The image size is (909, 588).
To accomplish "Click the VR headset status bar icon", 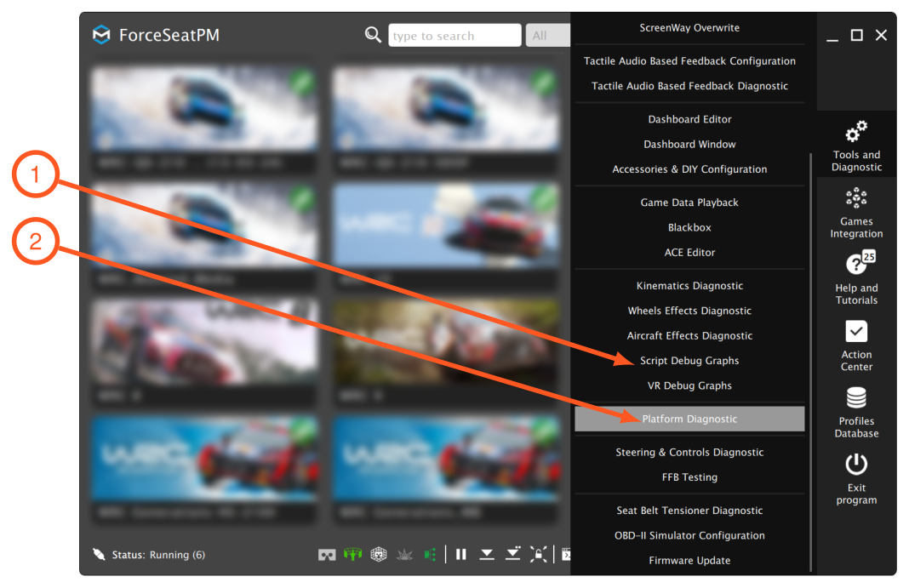I will 327,555.
